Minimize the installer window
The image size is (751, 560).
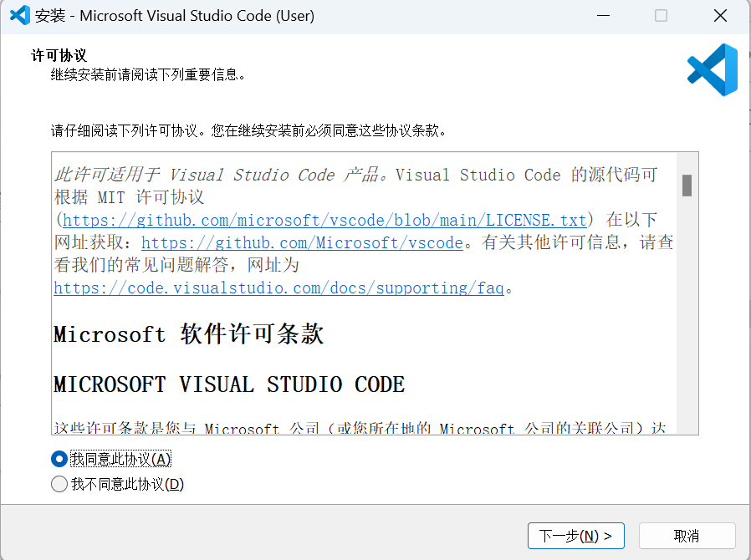point(601,15)
